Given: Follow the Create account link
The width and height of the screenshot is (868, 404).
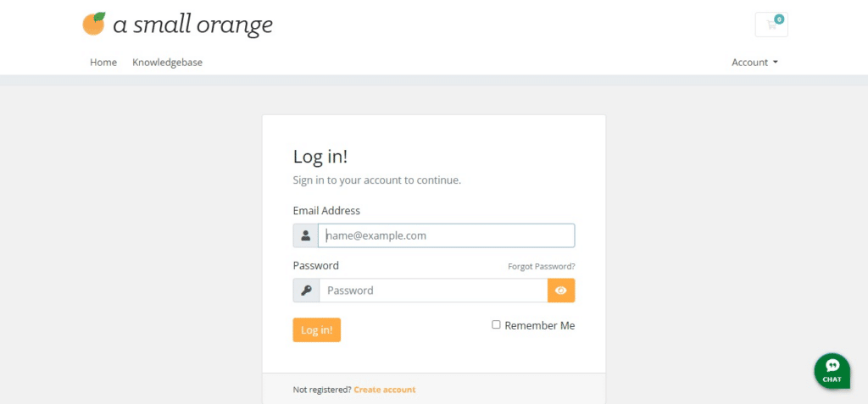Looking at the screenshot, I should point(385,390).
